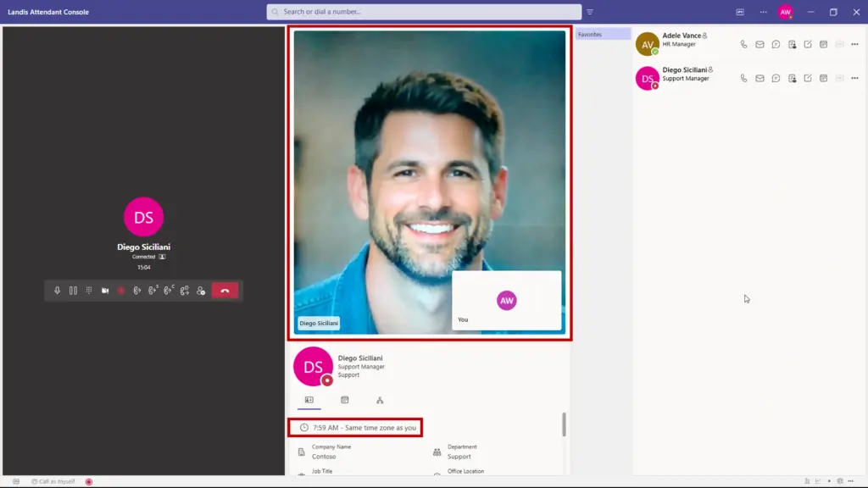This screenshot has height=488, width=868.
Task: Call Adele Vance using phone icon
Action: point(744,44)
